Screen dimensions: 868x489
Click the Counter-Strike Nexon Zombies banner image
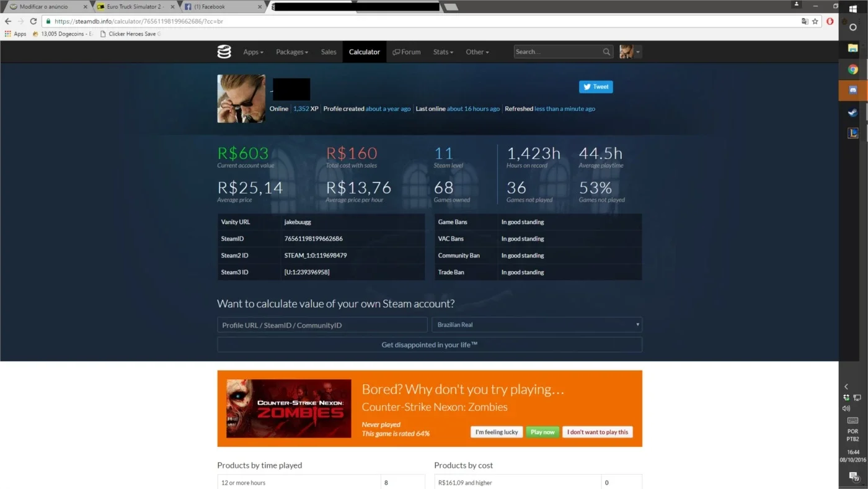tap(289, 408)
